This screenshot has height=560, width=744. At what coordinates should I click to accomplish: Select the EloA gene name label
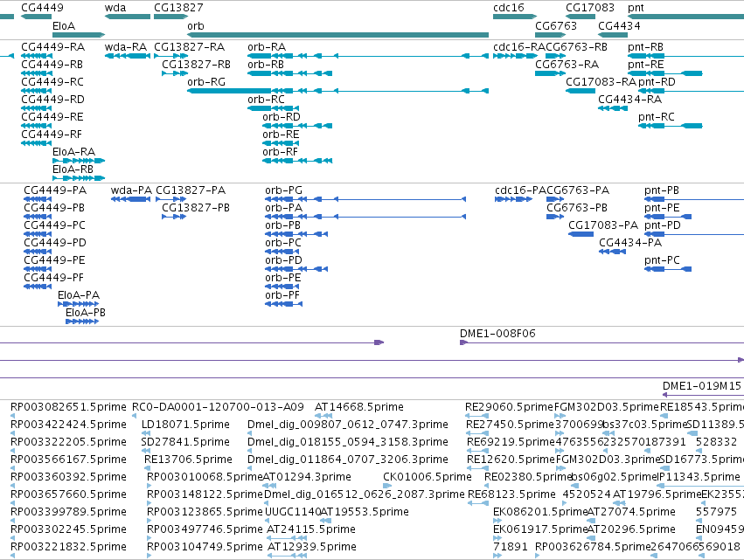coord(64,26)
